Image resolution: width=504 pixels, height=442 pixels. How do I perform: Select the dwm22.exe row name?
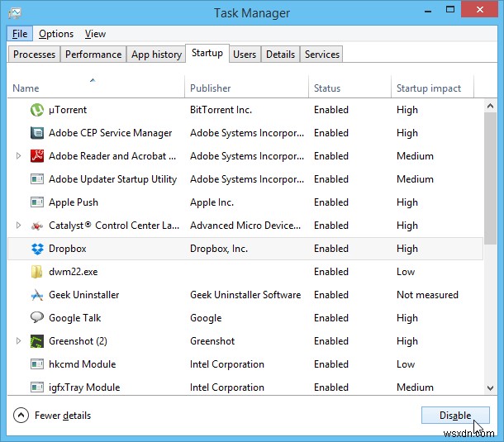(73, 272)
